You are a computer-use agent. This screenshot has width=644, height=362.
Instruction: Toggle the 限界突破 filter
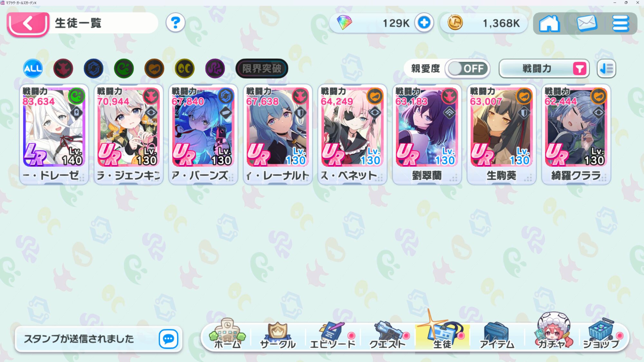click(x=262, y=69)
